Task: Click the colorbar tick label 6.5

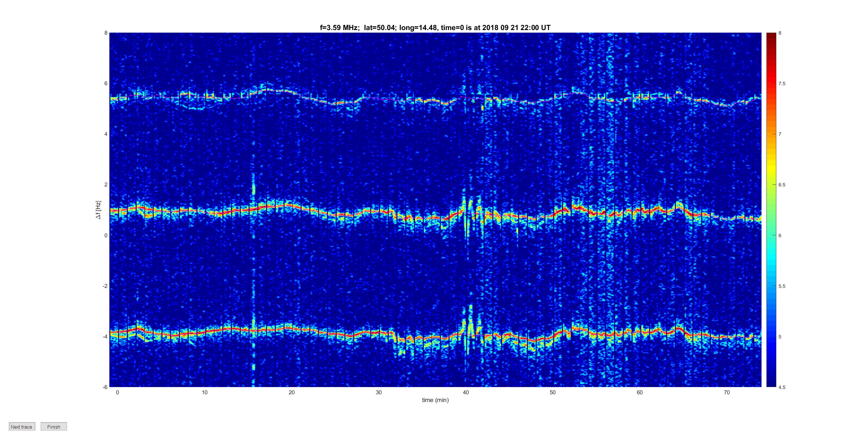Action: click(782, 185)
